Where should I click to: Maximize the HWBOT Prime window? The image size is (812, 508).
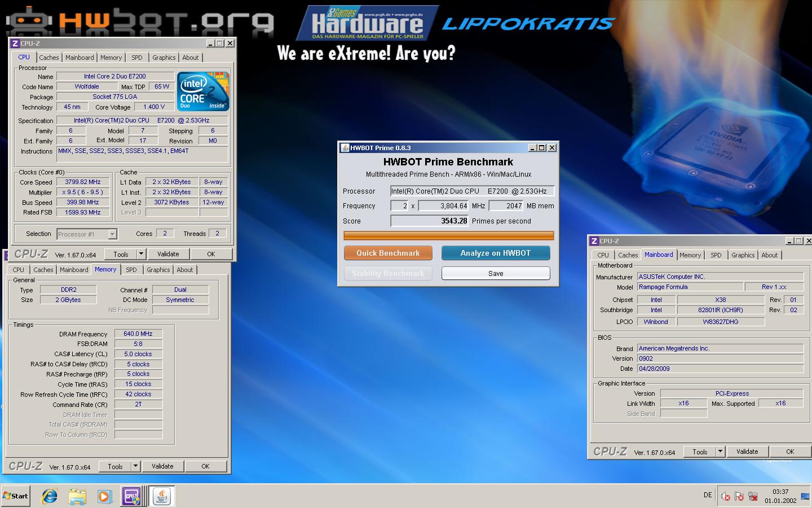[x=542, y=148]
